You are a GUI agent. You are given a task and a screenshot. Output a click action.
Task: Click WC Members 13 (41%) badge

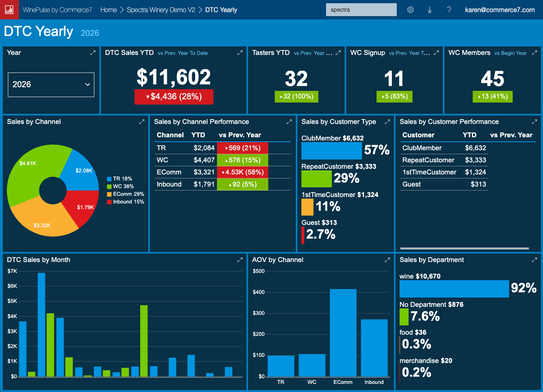[492, 96]
